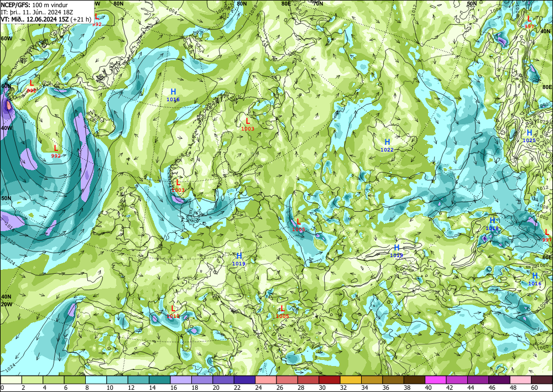Click the blue H above "1022"
The image size is (553, 392).
387,142
